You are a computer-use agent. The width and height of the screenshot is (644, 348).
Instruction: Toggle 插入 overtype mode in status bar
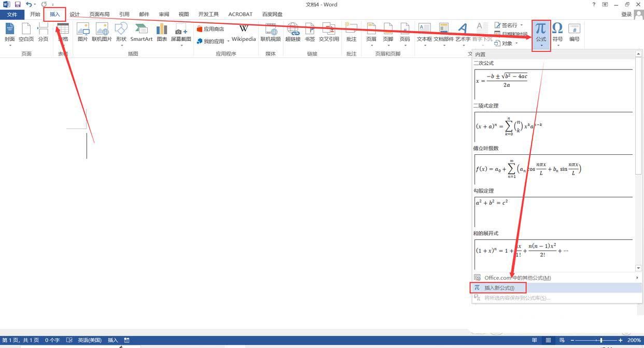pyautogui.click(x=113, y=340)
